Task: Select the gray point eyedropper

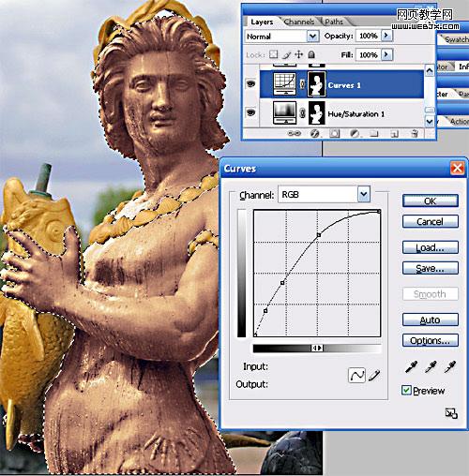Action: pyautogui.click(x=431, y=367)
